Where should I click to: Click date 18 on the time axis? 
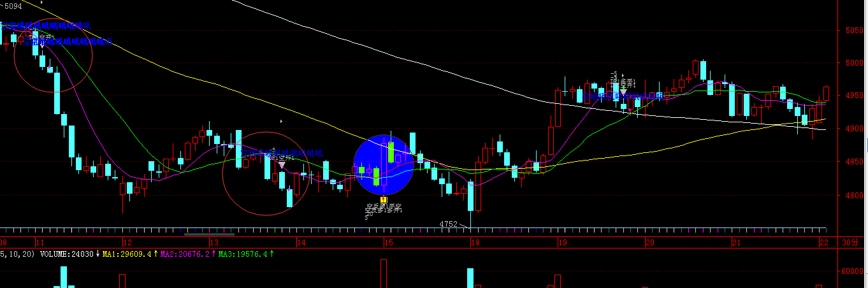(x=475, y=243)
